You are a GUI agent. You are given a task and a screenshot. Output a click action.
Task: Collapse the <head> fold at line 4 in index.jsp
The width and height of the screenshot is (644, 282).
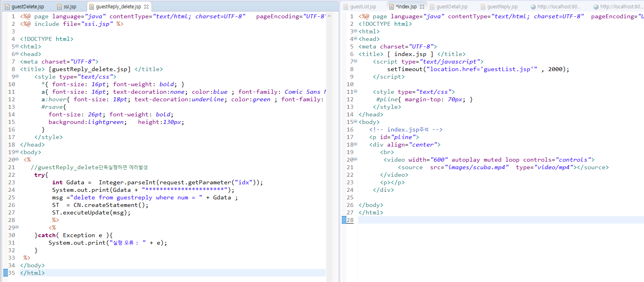(355, 39)
